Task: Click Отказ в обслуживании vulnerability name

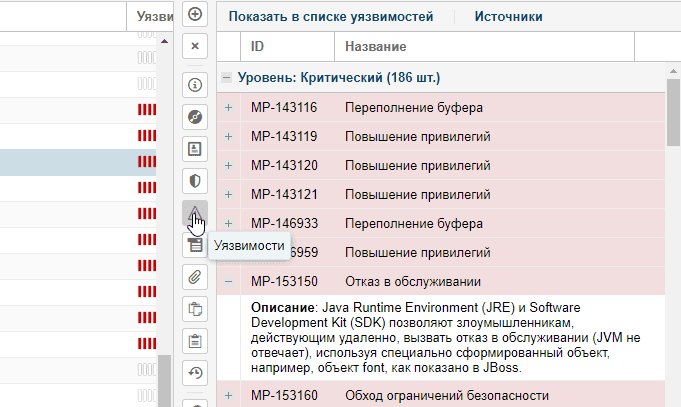Action: (x=413, y=281)
